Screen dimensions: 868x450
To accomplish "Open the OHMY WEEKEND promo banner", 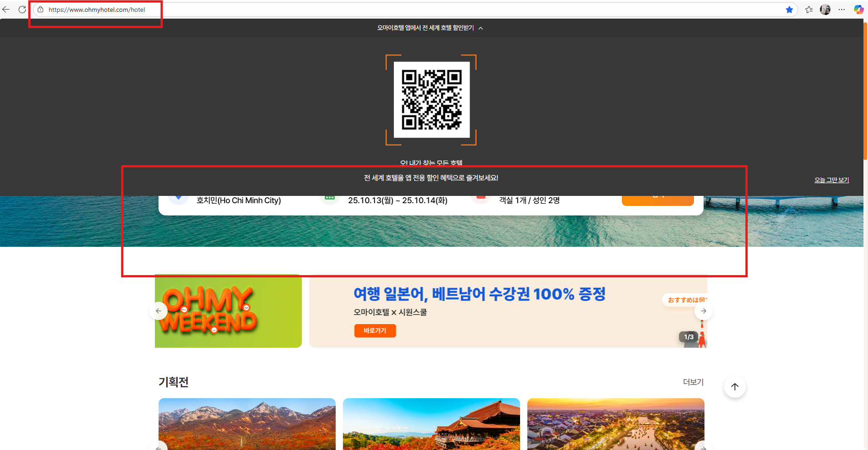I will click(228, 311).
